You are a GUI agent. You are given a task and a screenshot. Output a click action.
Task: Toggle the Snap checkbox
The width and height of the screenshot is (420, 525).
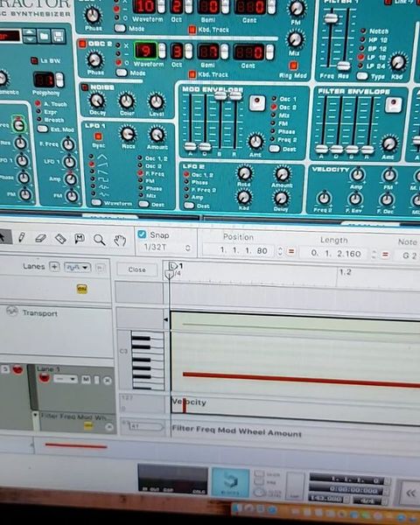(x=142, y=234)
